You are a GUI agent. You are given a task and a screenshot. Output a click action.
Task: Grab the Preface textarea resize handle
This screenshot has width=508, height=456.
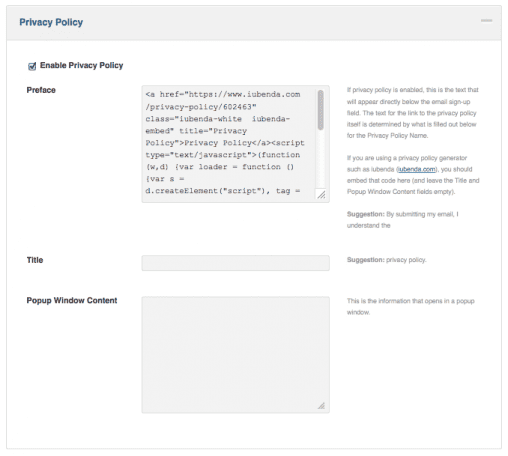[x=321, y=195]
